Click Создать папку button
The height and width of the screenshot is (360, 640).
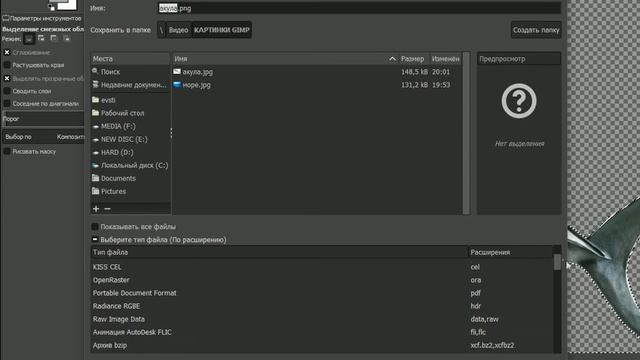pyautogui.click(x=536, y=30)
